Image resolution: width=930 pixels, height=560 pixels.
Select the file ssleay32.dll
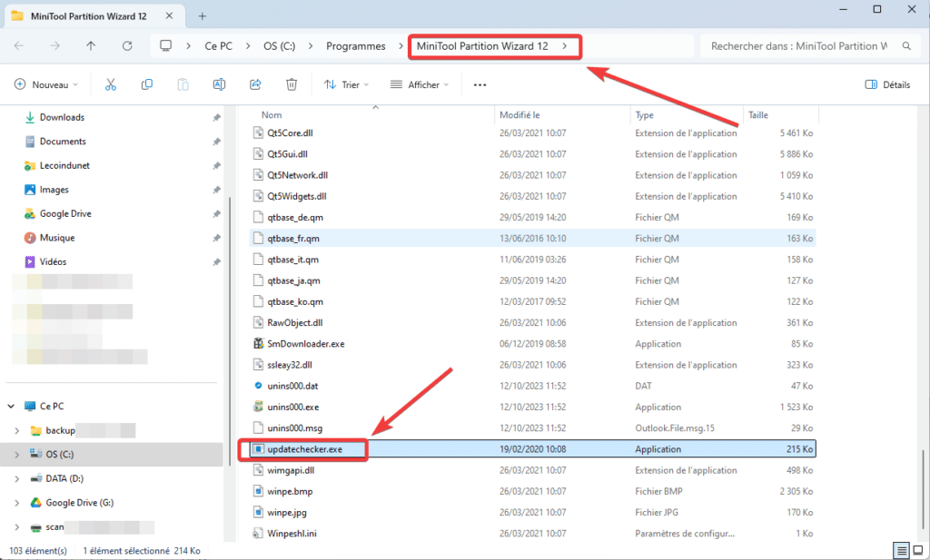click(290, 365)
